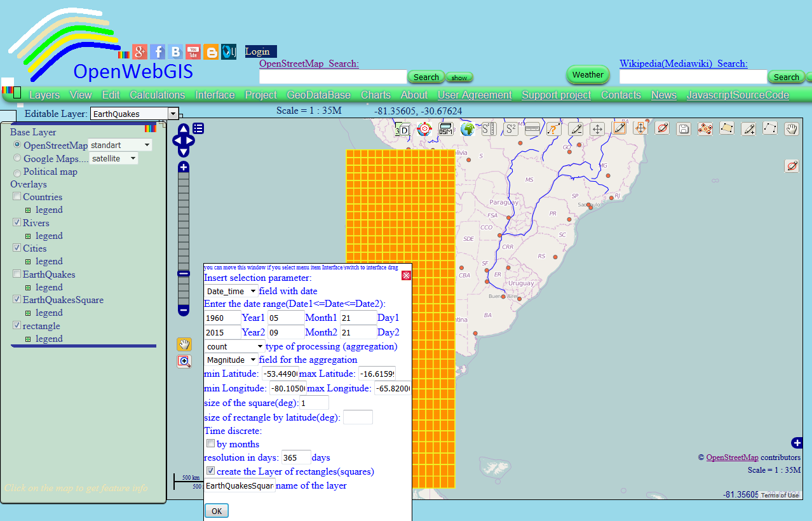Click the OSM data import icon
The image size is (812, 521).
(445, 129)
